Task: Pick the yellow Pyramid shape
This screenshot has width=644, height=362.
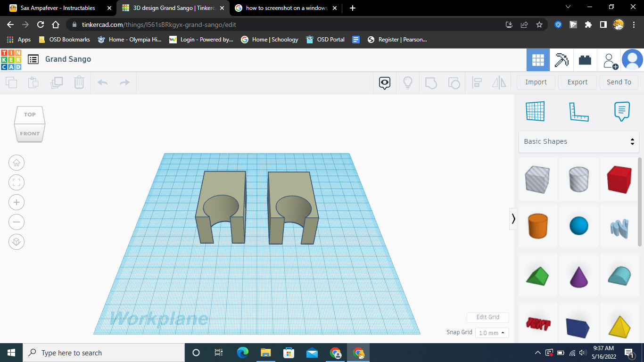Action: [x=619, y=323]
